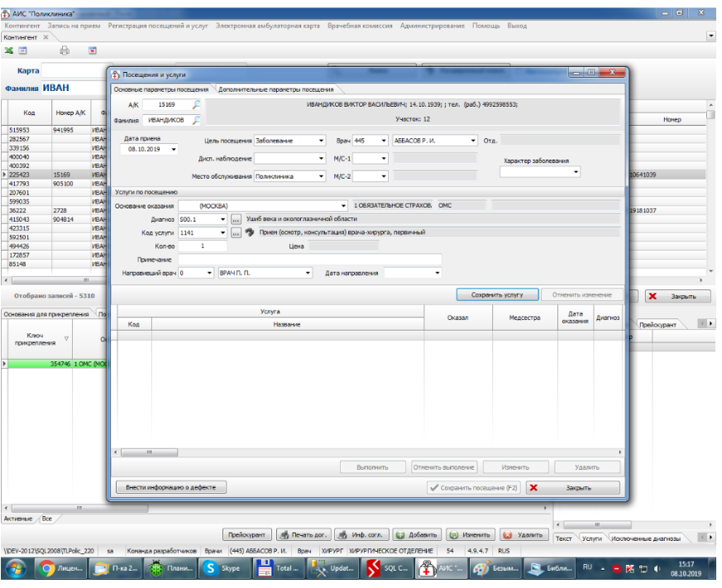
Task: Click the printer icon in the main toolbar
Action: click(65, 50)
